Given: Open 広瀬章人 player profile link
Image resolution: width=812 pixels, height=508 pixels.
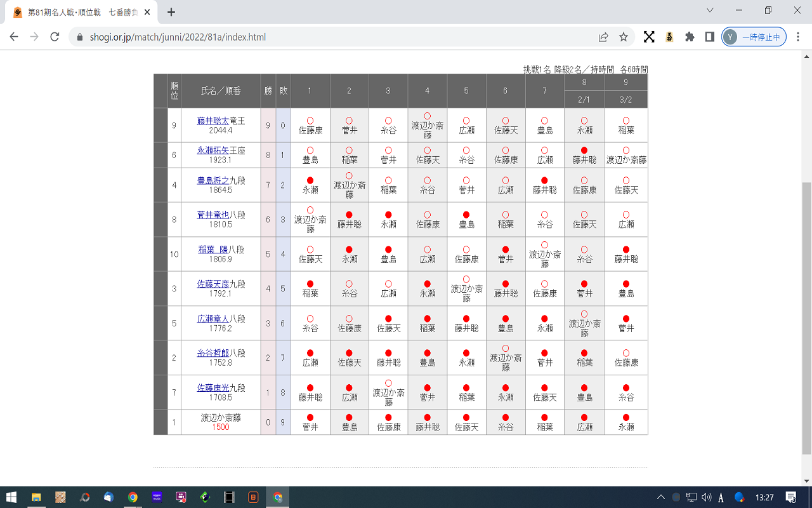Looking at the screenshot, I should click(x=213, y=319).
